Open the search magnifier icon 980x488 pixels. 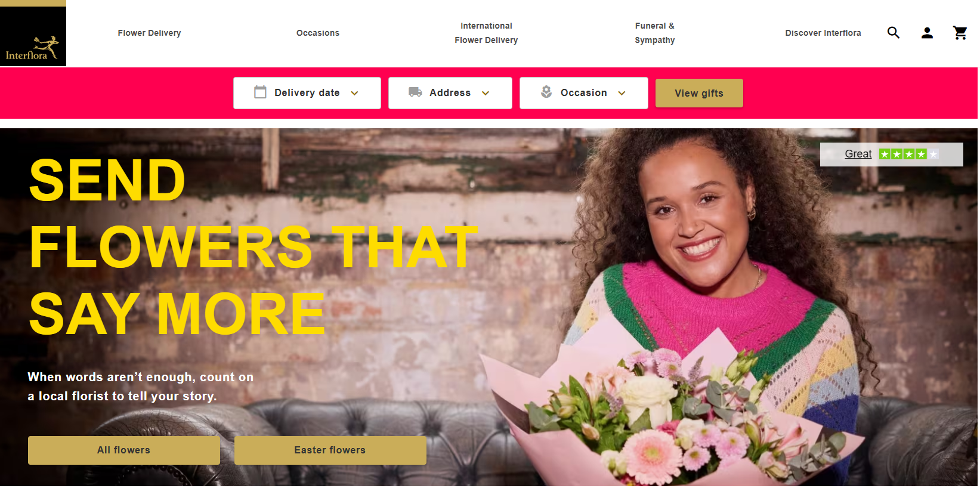point(893,33)
